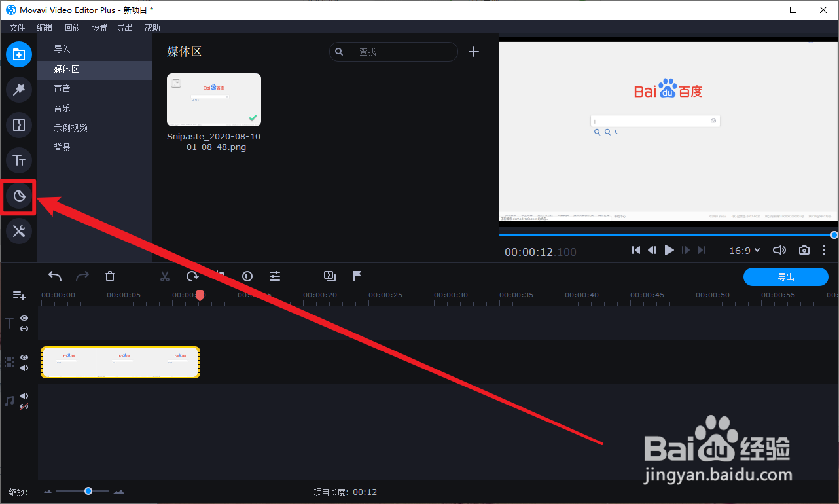Add a marker with the flag icon
The width and height of the screenshot is (839, 504).
tap(357, 276)
